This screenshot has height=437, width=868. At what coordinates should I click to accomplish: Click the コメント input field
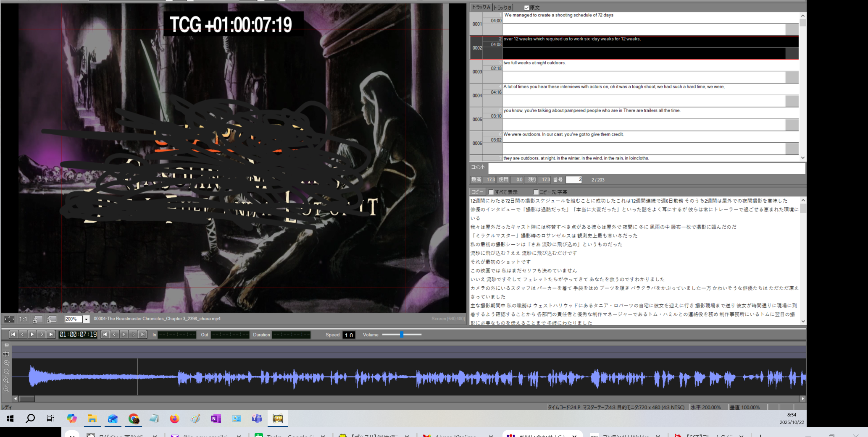(646, 168)
